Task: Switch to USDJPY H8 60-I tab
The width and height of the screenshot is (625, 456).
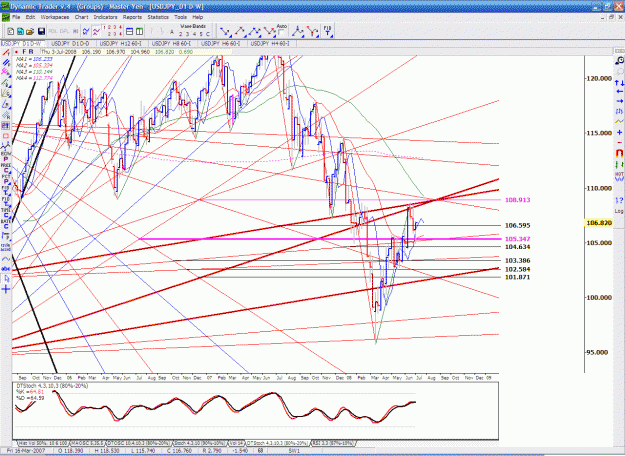Action: 173,43
